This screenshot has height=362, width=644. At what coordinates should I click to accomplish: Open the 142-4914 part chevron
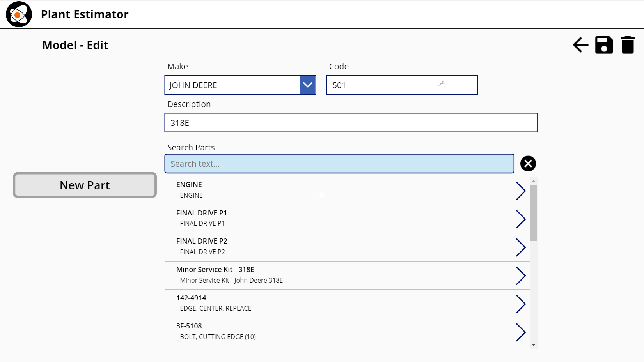[x=521, y=304]
